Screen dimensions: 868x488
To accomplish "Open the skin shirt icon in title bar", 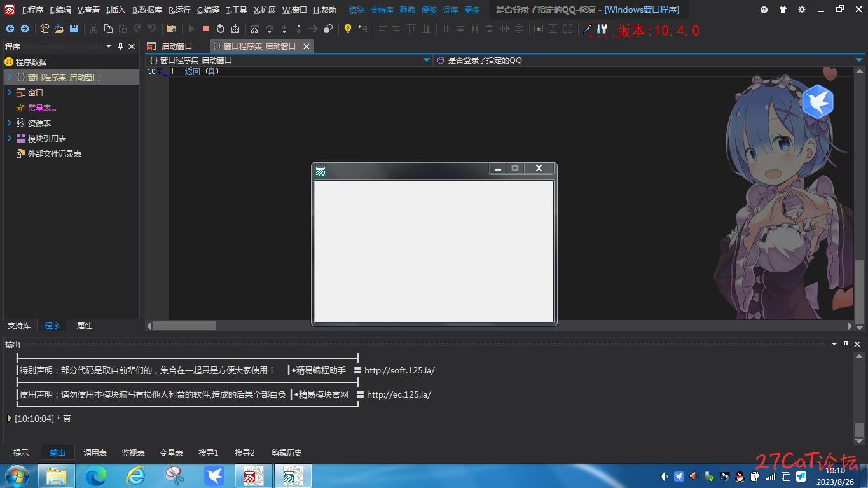I will click(782, 10).
